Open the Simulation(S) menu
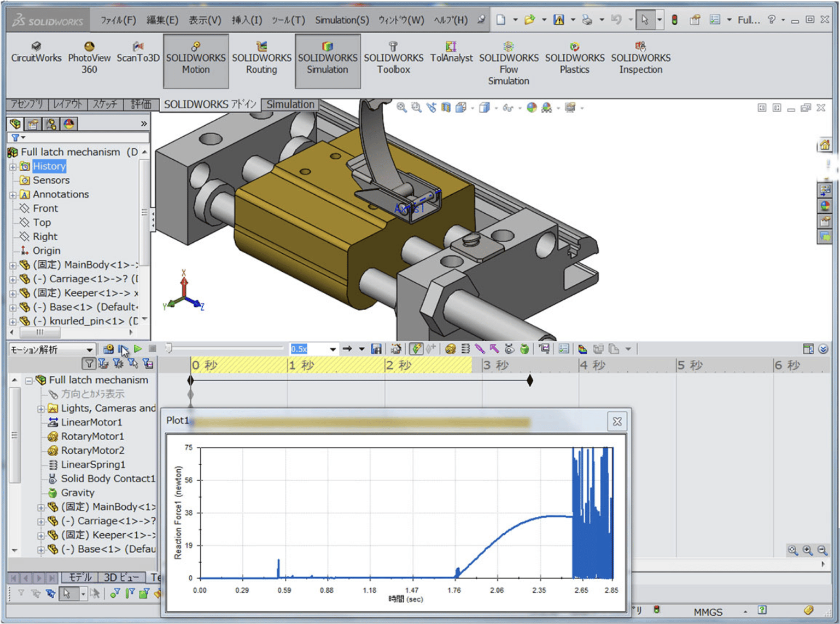This screenshot has width=840, height=624. [x=342, y=20]
